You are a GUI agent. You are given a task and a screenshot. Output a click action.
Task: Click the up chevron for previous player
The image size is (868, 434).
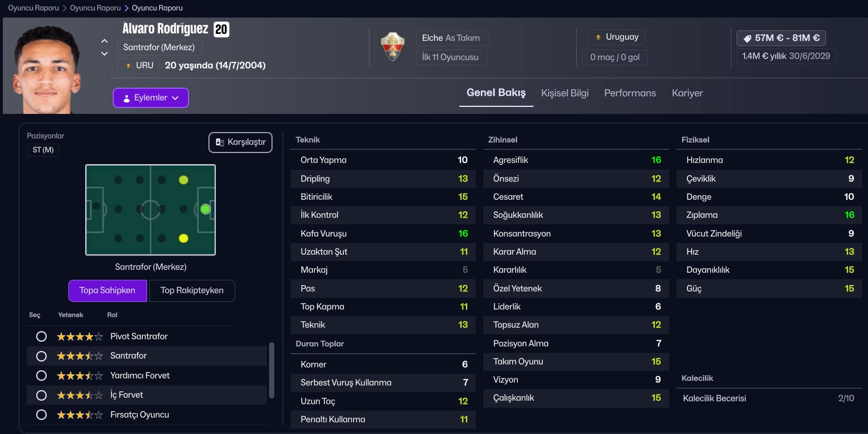point(104,41)
